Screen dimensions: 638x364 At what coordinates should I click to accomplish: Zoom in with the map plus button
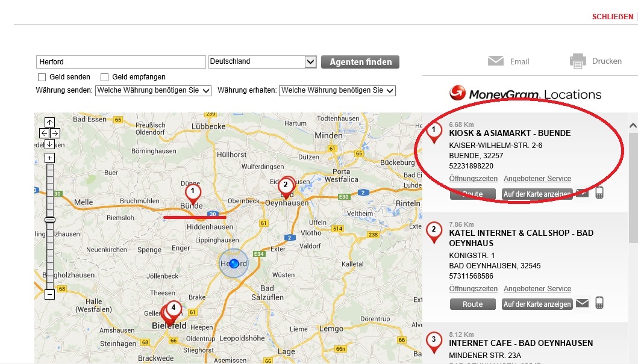pyautogui.click(x=49, y=158)
